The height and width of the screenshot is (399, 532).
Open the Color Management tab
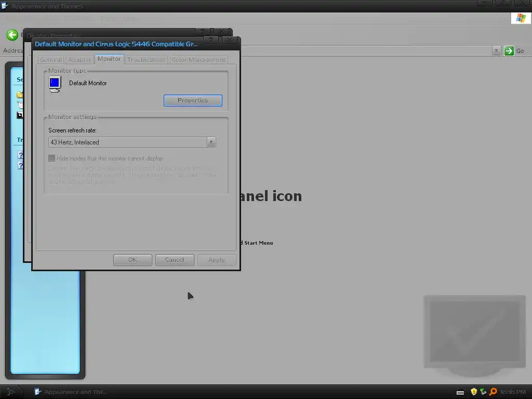point(199,60)
